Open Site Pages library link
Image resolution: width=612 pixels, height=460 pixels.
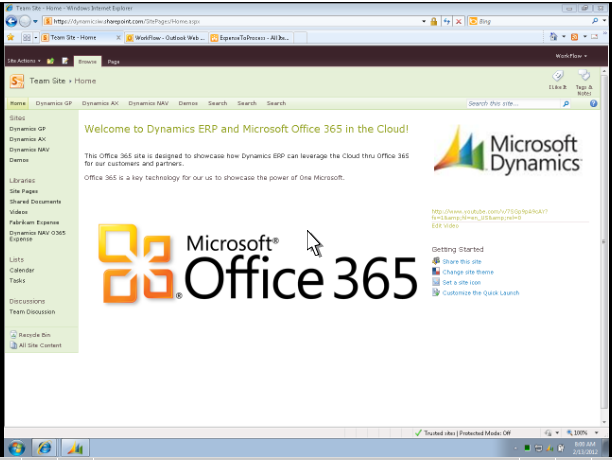(23, 191)
